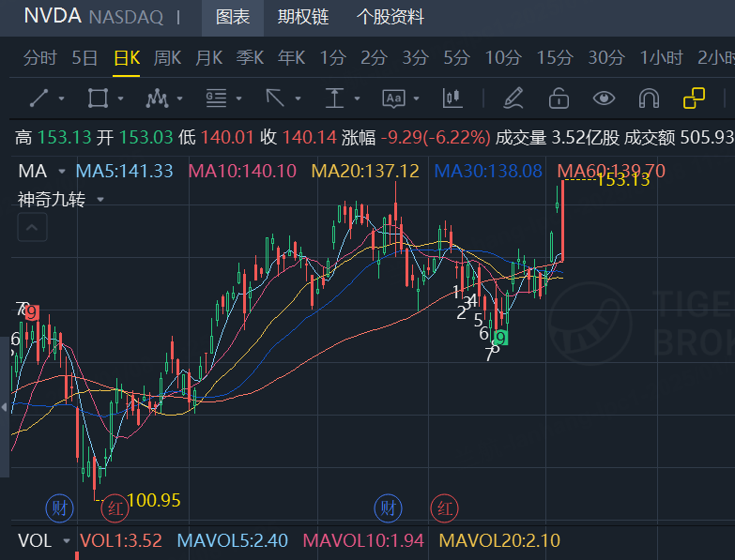Select the text annotation tool
Screen dimensions: 735x560
click(x=393, y=98)
